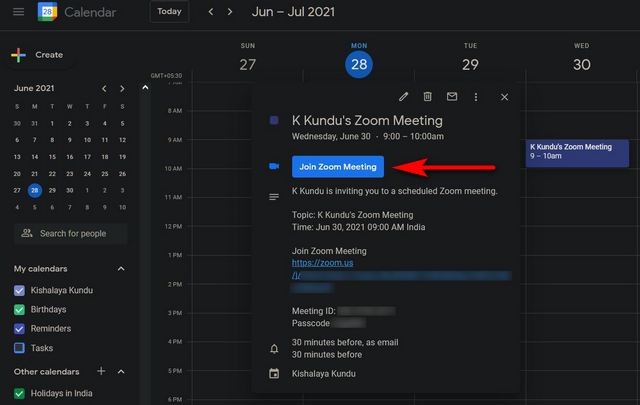Select Tuesday 29 date header
This screenshot has width=640, height=405.
470,64
